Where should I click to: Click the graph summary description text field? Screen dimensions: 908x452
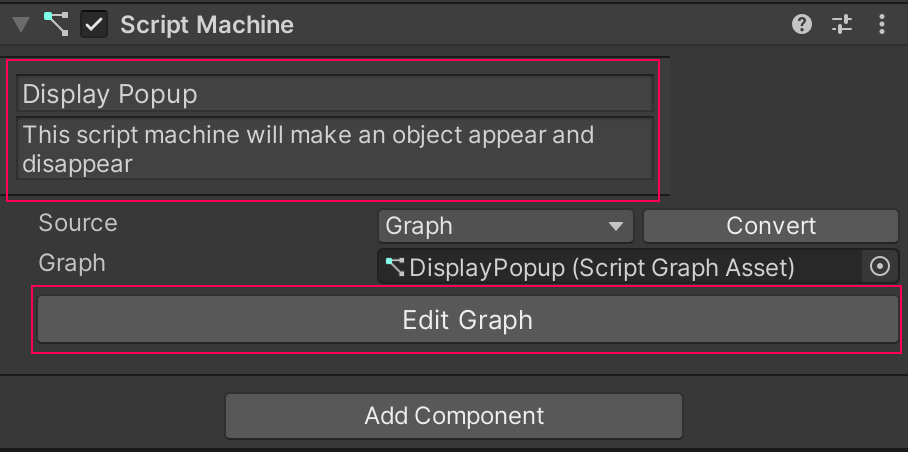tap(335, 148)
